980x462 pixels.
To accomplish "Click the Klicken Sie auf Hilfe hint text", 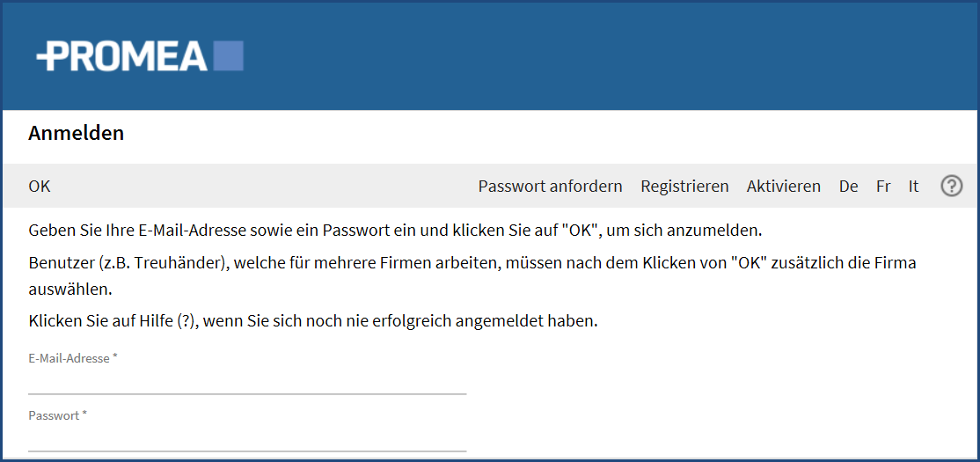I will point(313,322).
